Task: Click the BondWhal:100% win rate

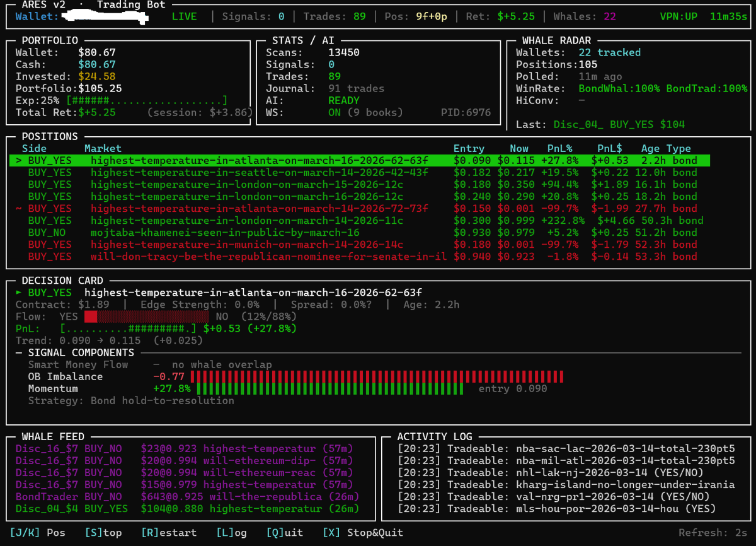Action: pos(619,89)
